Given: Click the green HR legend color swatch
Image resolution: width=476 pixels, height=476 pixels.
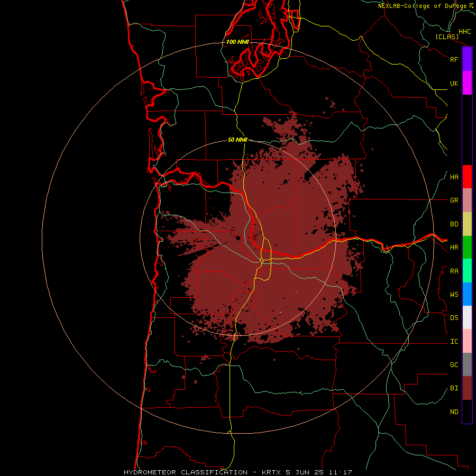Looking at the screenshot, I should 467,248.
